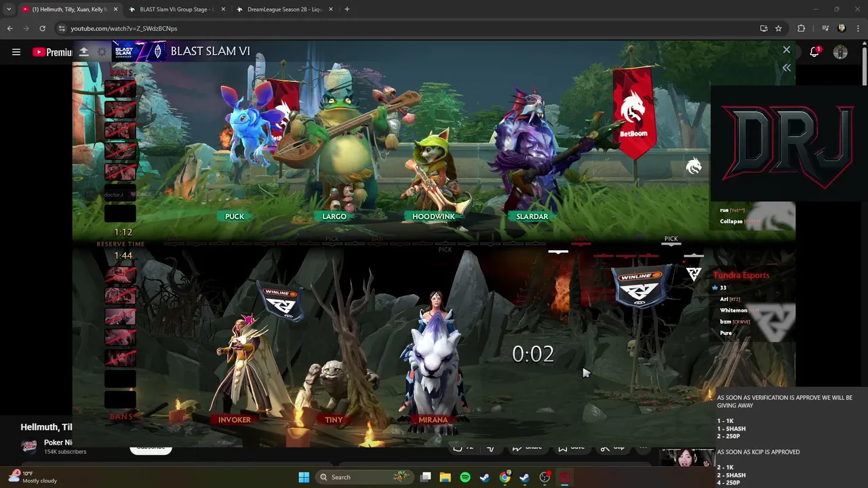Bookmark this page with the star
The width and height of the screenshot is (868, 488).
[x=778, y=28]
